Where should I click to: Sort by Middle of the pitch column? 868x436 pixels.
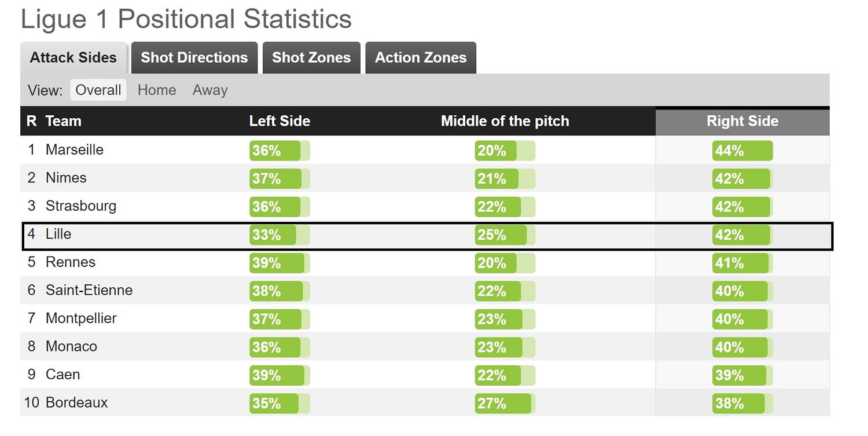(x=505, y=121)
